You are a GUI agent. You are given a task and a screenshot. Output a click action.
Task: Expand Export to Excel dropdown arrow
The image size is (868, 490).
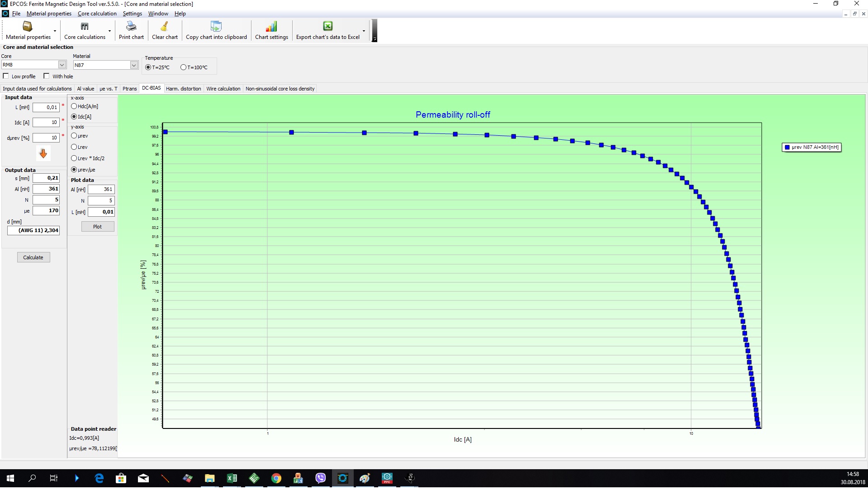point(364,31)
